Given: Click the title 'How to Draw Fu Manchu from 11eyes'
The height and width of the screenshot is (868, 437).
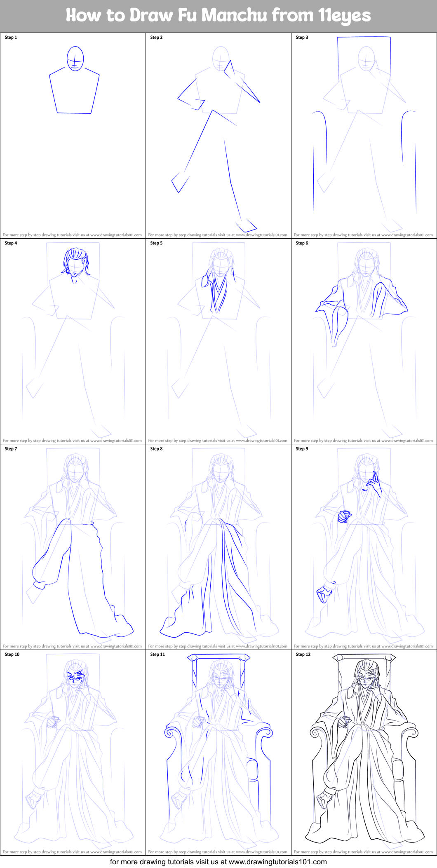Looking at the screenshot, I should pyautogui.click(x=218, y=16).
